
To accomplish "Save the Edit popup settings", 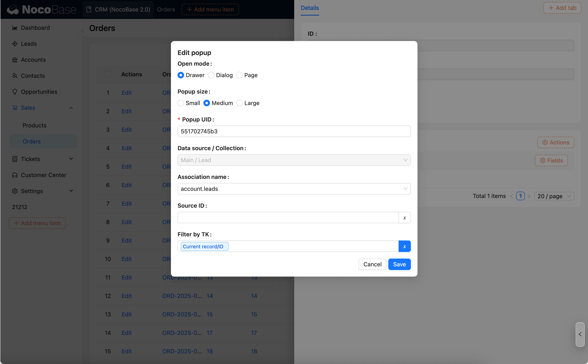I will click(399, 264).
